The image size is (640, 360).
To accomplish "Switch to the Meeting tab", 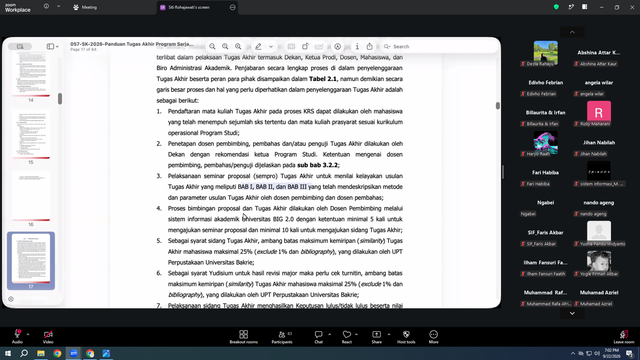I will (85, 7).
